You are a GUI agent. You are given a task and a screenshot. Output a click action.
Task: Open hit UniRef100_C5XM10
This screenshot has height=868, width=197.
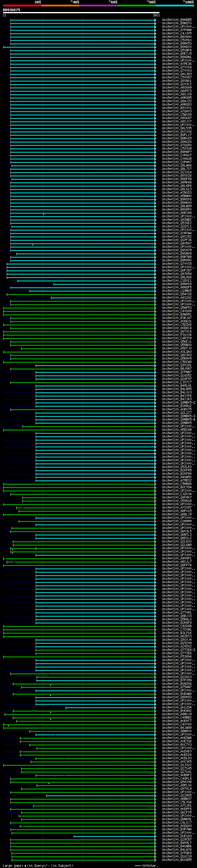tap(177, 40)
